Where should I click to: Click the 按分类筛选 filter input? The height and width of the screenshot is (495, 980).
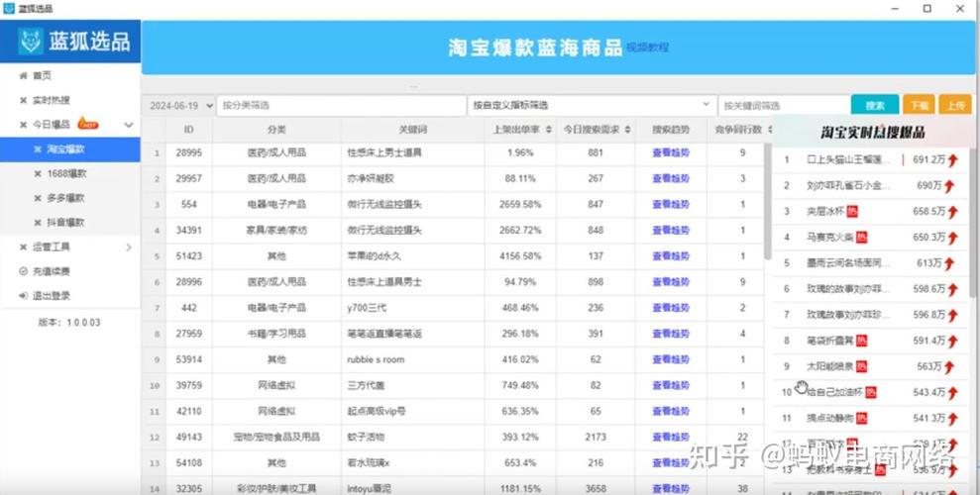coord(341,106)
